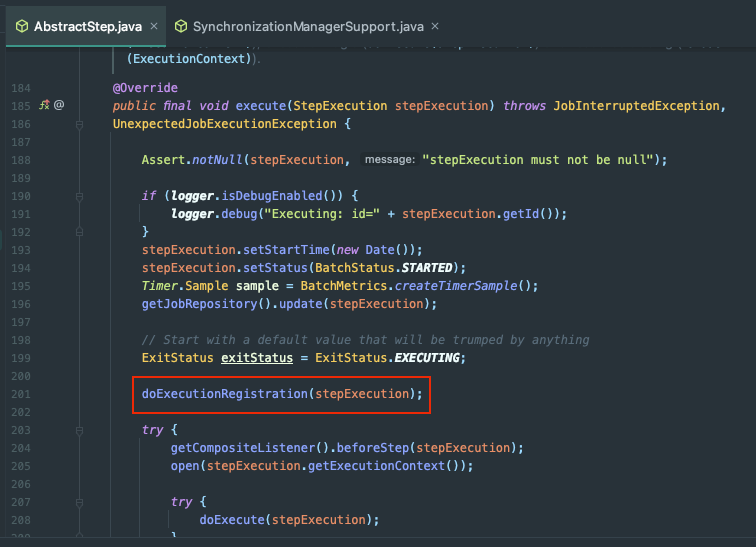Click the underlined exitStatus variable
The width and height of the screenshot is (756, 547).
pyautogui.click(x=257, y=358)
